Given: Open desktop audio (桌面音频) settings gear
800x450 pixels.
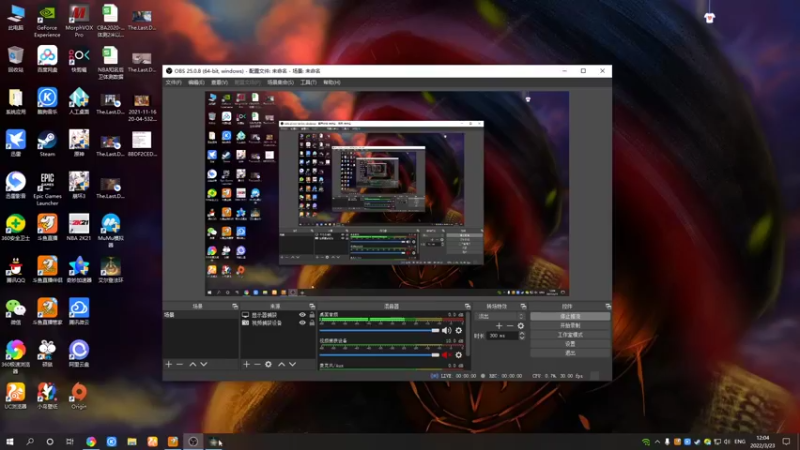Looking at the screenshot, I should pyautogui.click(x=459, y=331).
